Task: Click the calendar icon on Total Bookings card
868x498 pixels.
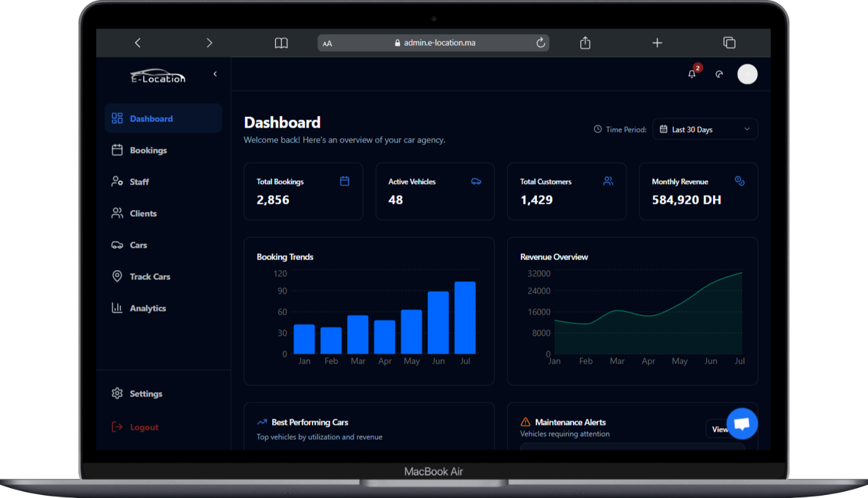Action: tap(344, 181)
